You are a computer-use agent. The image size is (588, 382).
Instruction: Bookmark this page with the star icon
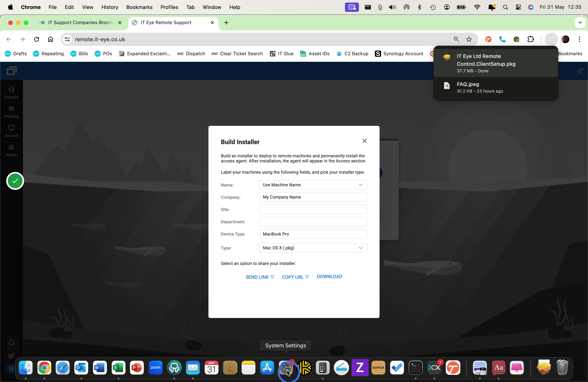(469, 39)
